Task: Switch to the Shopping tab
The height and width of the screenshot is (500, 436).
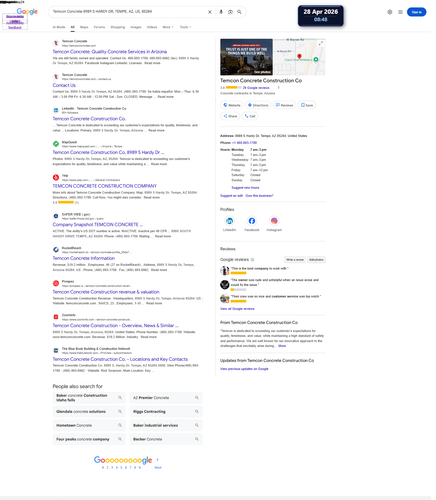Action: click(x=118, y=27)
